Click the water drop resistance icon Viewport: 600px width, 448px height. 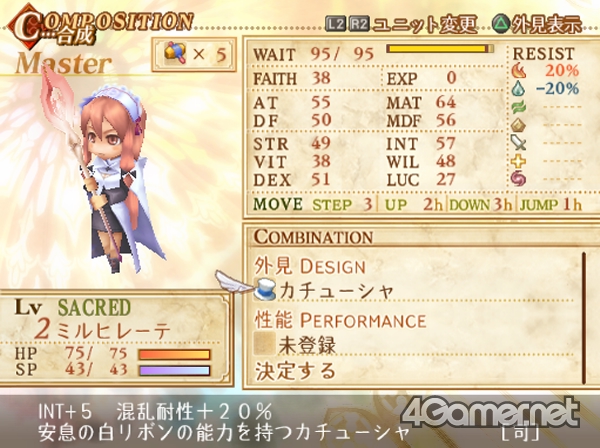click(x=518, y=88)
